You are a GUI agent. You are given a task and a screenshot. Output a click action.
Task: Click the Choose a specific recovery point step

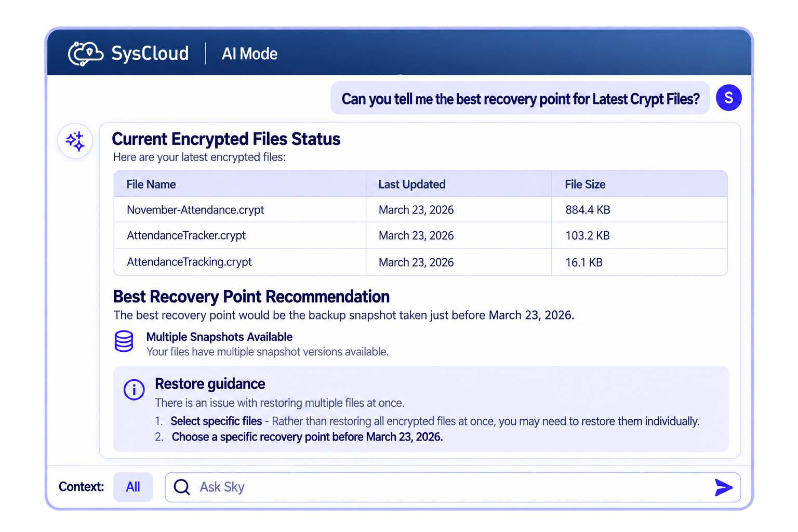coord(307,437)
